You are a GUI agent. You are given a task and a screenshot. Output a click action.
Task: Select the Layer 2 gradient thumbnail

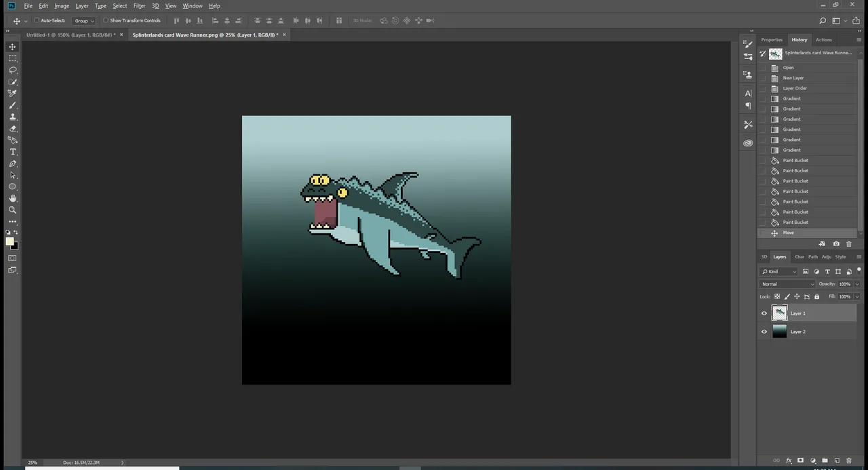point(780,331)
